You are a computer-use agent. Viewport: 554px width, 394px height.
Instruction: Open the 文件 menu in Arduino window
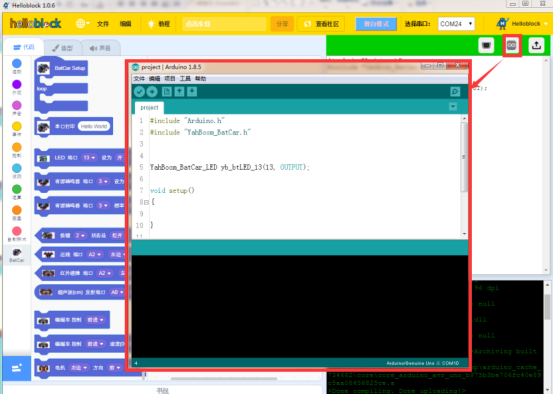coord(139,78)
